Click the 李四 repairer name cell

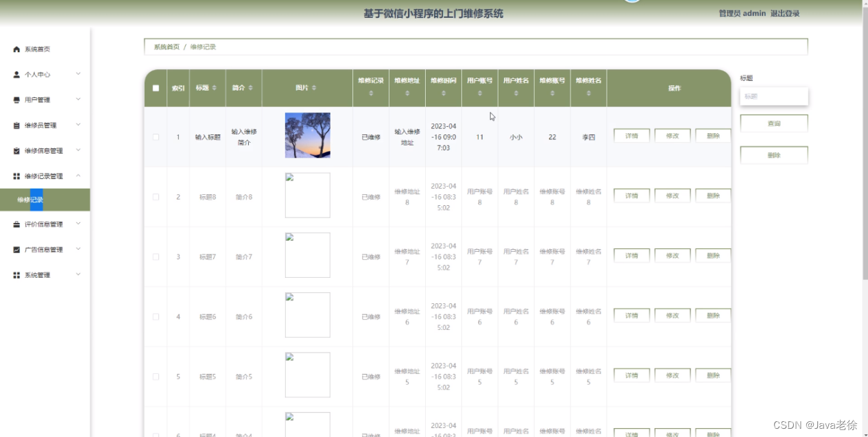pos(589,137)
